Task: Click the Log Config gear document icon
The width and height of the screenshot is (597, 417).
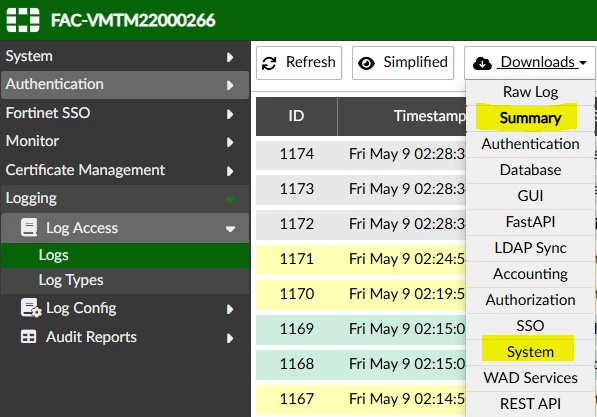Action: click(x=30, y=308)
